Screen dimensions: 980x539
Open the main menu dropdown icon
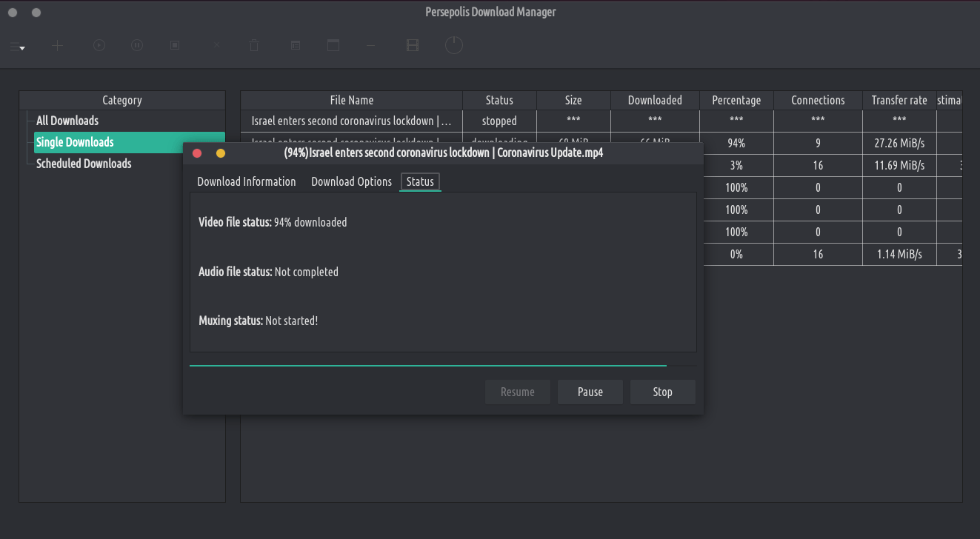click(18, 46)
